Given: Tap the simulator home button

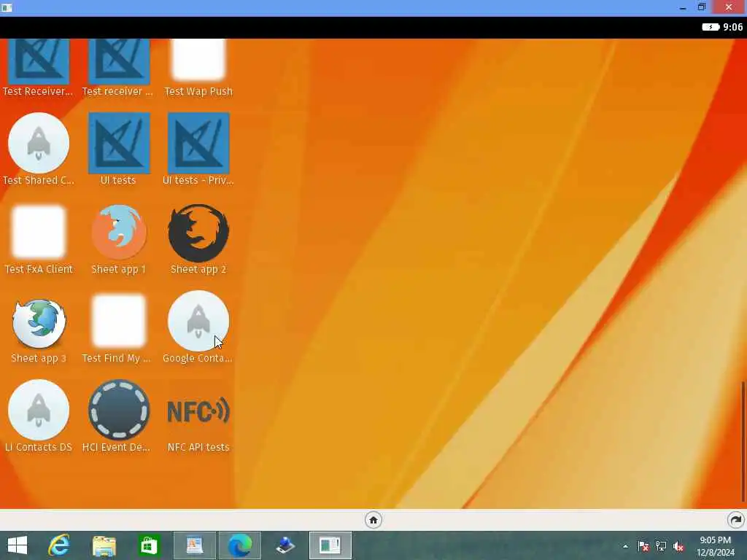Looking at the screenshot, I should tap(373, 520).
